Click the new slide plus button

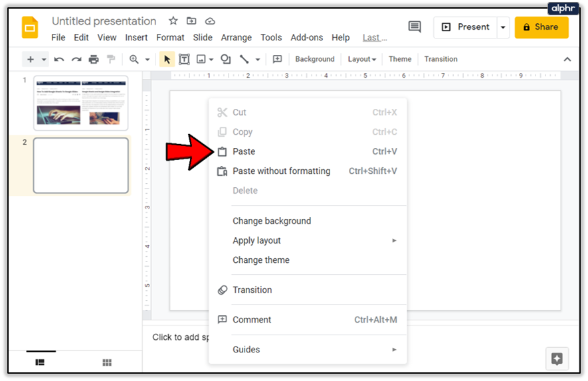click(x=31, y=59)
